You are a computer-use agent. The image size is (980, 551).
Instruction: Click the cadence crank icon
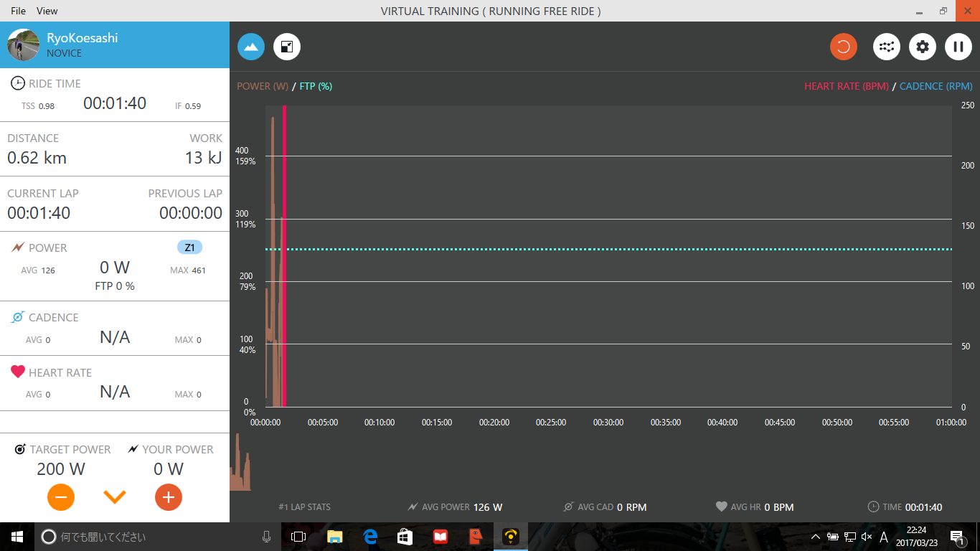click(18, 317)
